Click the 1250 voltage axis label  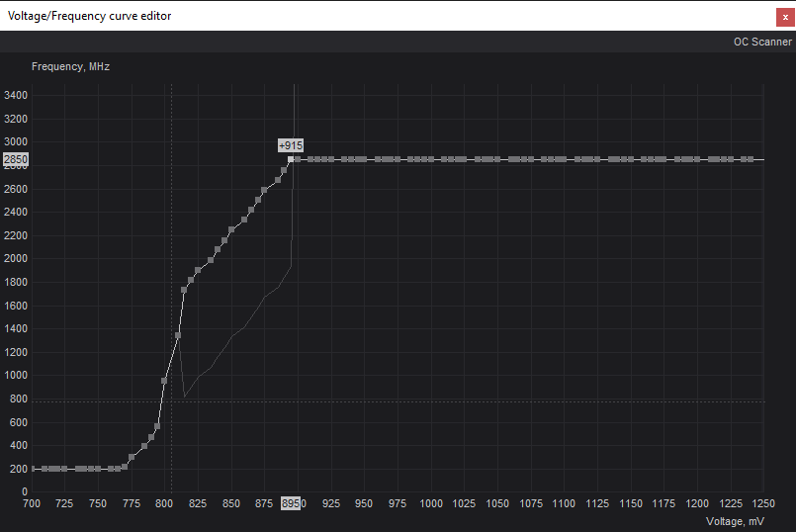(x=763, y=503)
